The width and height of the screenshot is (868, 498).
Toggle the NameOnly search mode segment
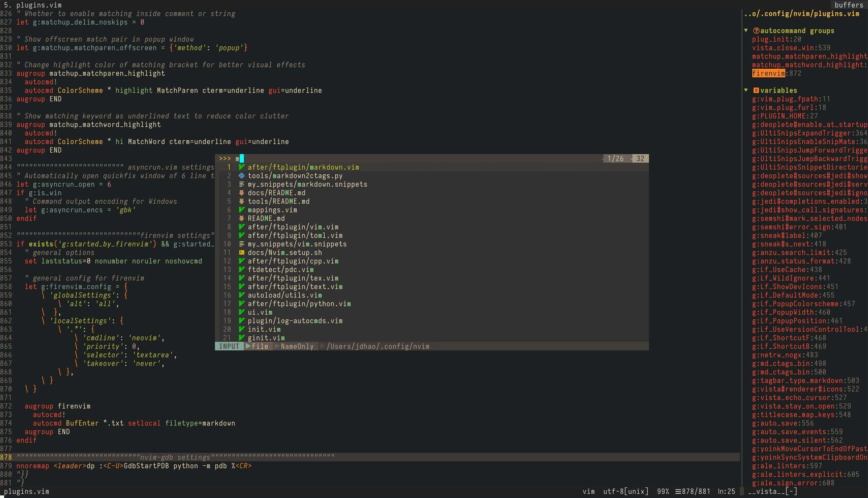(x=297, y=347)
